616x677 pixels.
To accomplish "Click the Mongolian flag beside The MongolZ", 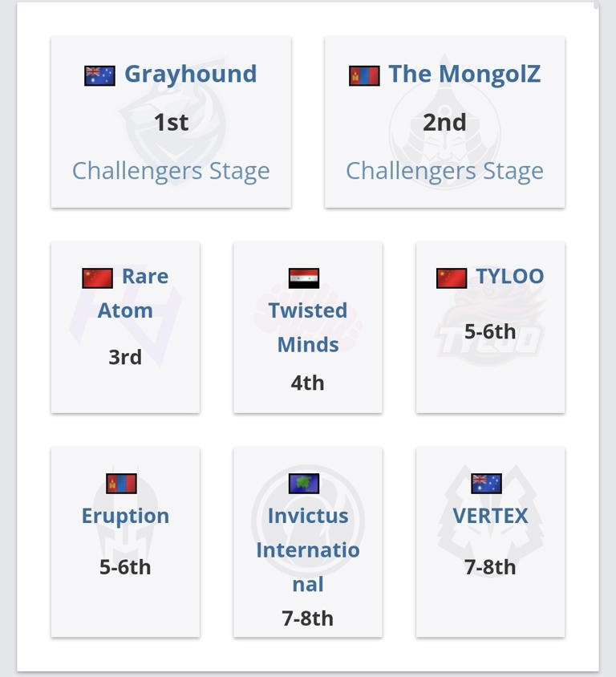I will point(364,75).
